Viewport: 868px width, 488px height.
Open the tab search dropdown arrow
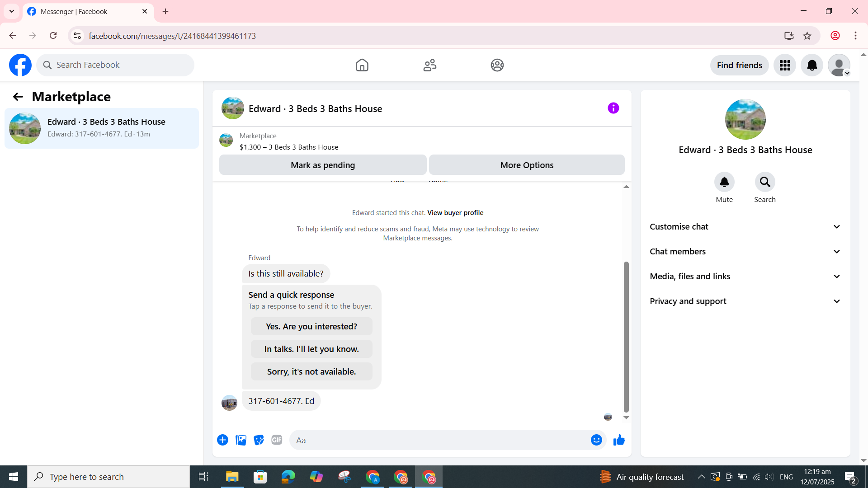(x=12, y=11)
